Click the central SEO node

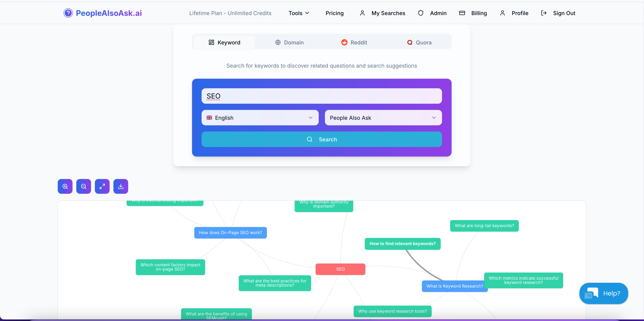pos(340,269)
